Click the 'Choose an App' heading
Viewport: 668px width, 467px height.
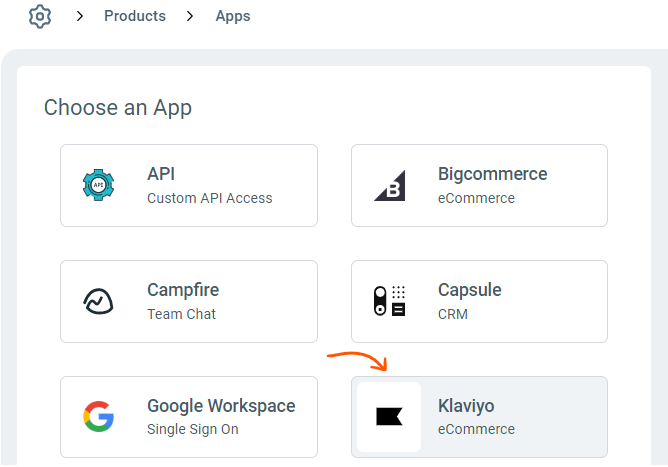pos(118,107)
